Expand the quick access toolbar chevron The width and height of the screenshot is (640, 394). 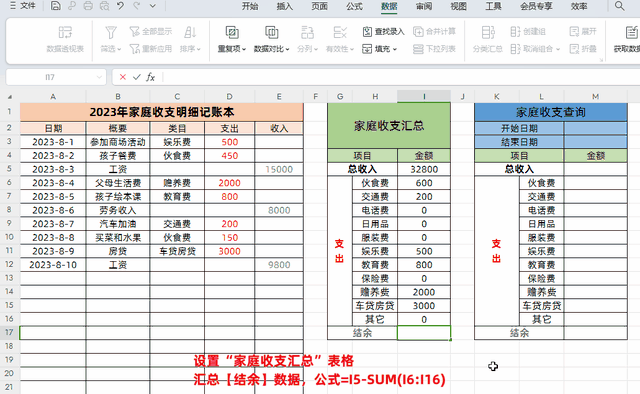coord(153,6)
